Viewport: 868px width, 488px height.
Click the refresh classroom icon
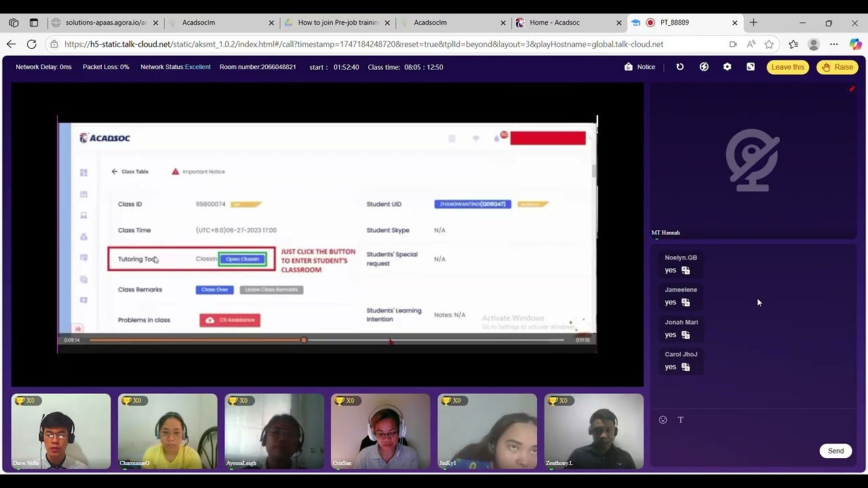[x=680, y=67]
